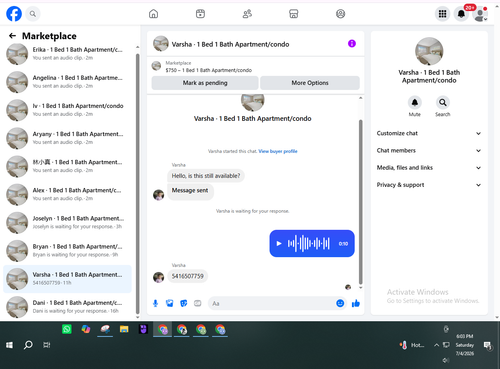The height and width of the screenshot is (369, 500).
Task: Open the Windows Start menu
Action: pos(9,345)
